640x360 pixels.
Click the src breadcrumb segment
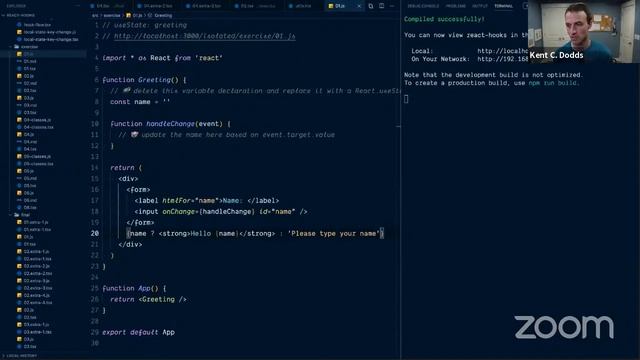95,16
